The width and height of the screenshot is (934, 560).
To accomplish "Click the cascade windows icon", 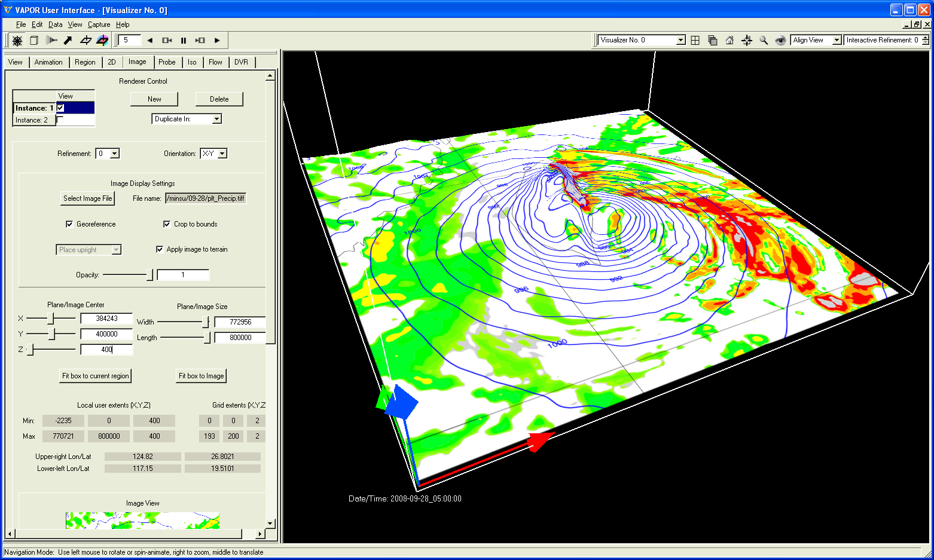I will tap(712, 41).
